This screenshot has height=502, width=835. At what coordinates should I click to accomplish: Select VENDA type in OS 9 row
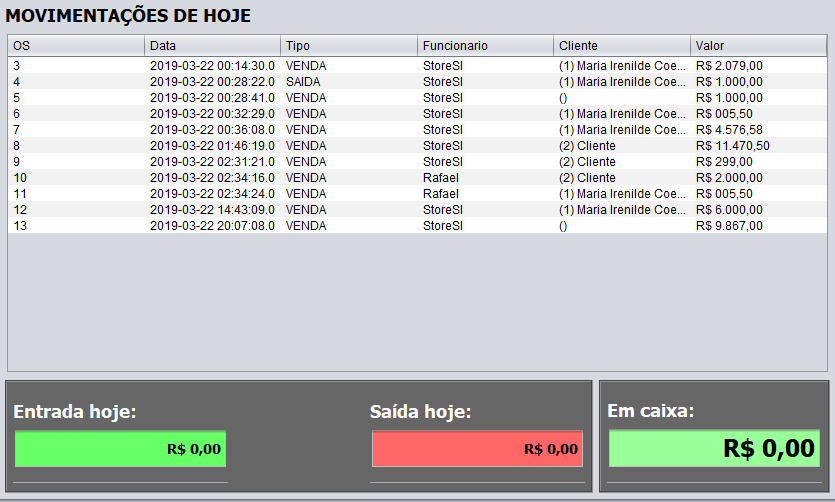pyautogui.click(x=306, y=161)
